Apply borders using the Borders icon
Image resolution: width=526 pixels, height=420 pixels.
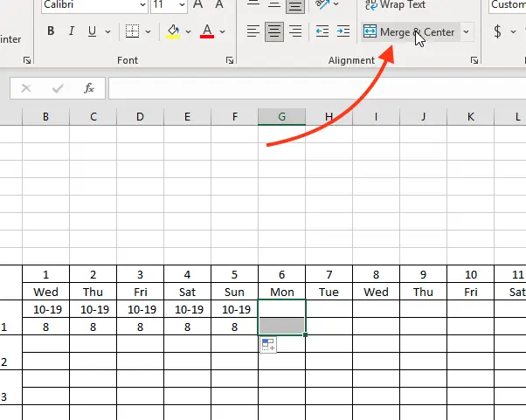pos(132,32)
